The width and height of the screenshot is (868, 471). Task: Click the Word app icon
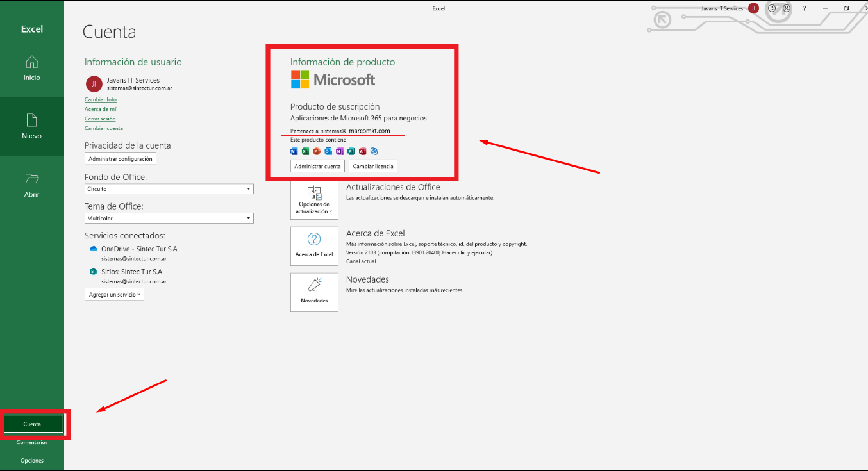point(294,151)
